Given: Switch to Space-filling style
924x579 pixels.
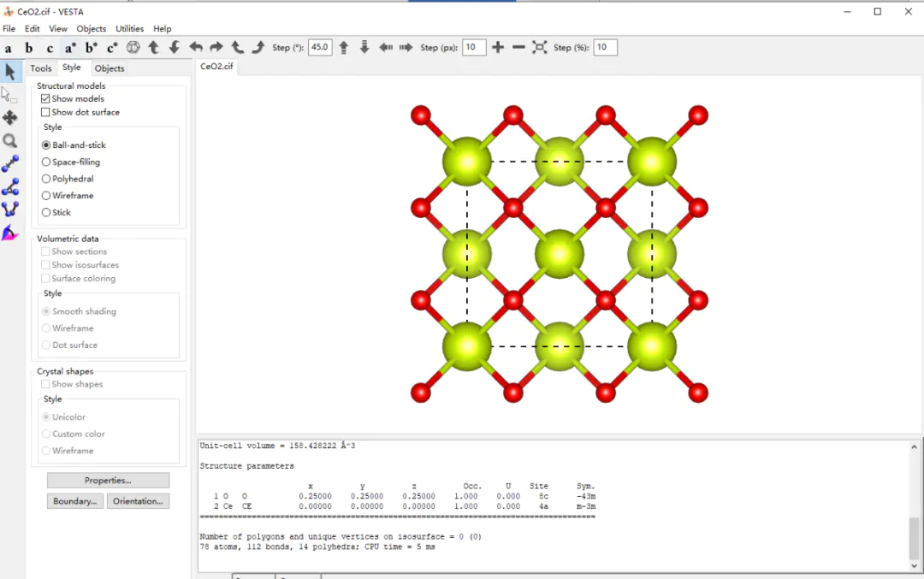Looking at the screenshot, I should coord(46,162).
